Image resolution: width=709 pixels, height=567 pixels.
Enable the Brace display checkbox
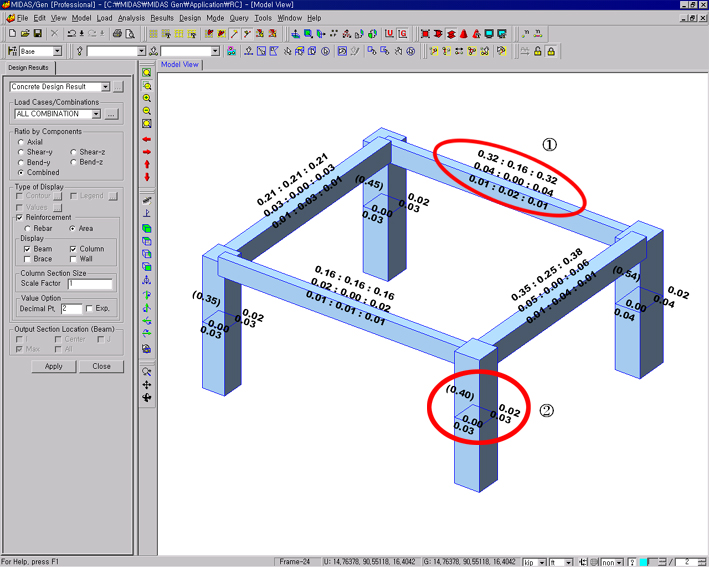pos(27,259)
